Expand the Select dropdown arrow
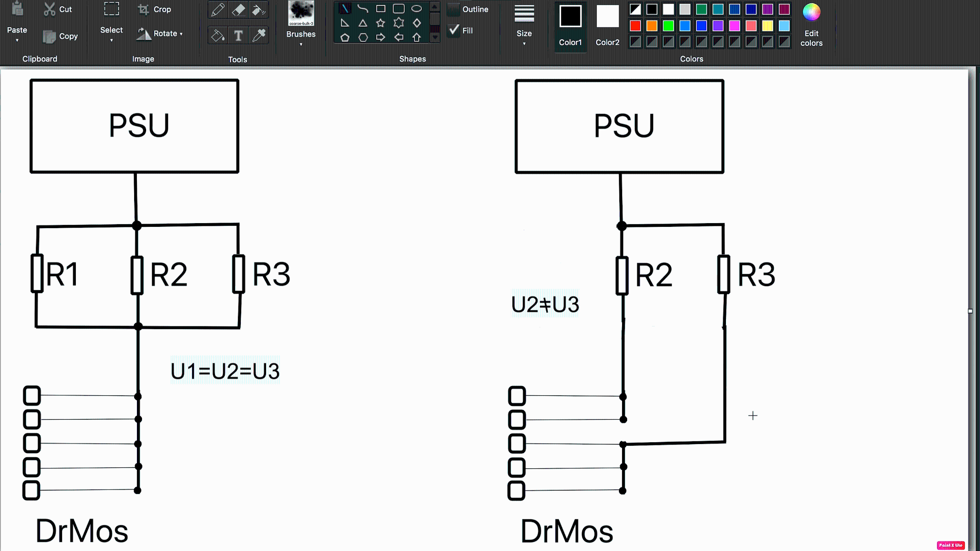Viewport: 980px width, 551px height. click(111, 40)
